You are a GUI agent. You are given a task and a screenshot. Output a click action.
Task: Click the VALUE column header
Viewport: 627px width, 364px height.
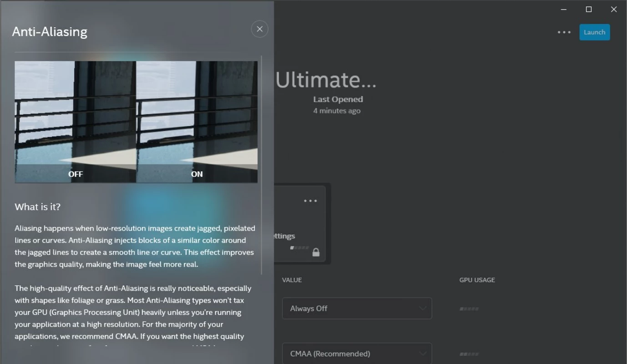[292, 280]
